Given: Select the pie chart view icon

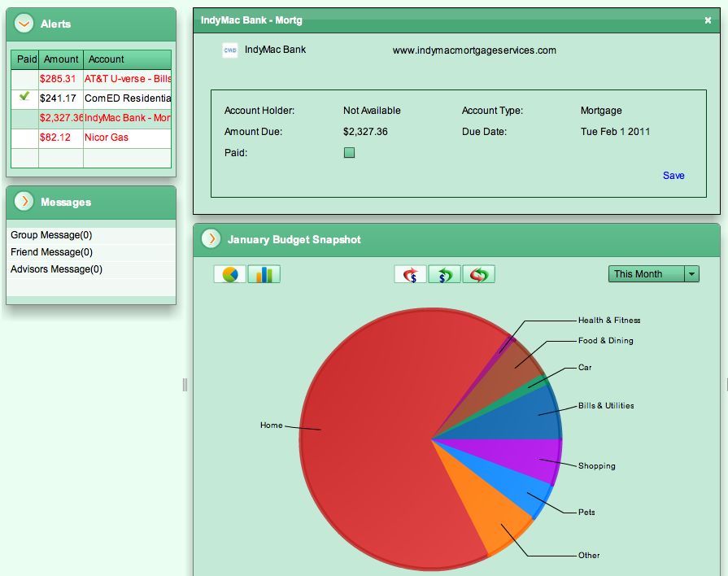Looking at the screenshot, I should click(229, 274).
